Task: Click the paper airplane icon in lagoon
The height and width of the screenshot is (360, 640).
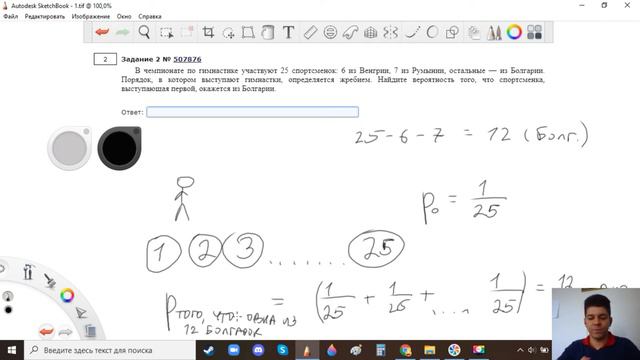Action: (x=81, y=313)
